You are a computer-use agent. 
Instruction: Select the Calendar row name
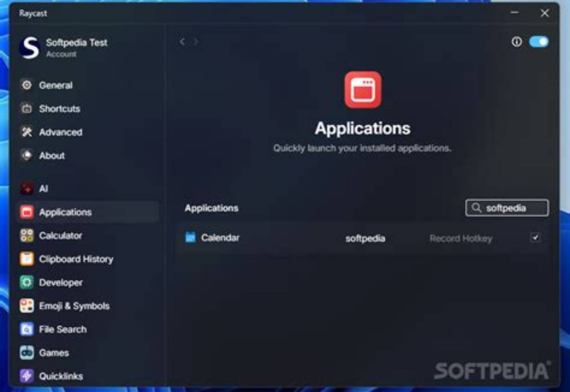coord(220,238)
